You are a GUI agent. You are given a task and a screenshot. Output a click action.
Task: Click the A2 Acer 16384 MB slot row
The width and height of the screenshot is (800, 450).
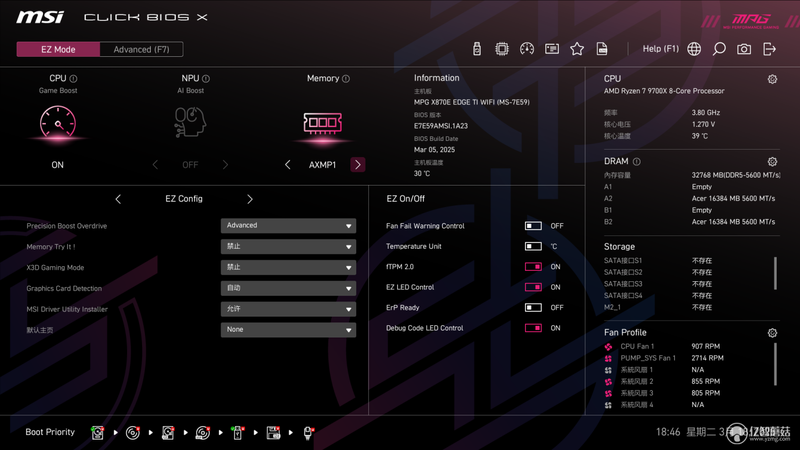[x=691, y=198]
